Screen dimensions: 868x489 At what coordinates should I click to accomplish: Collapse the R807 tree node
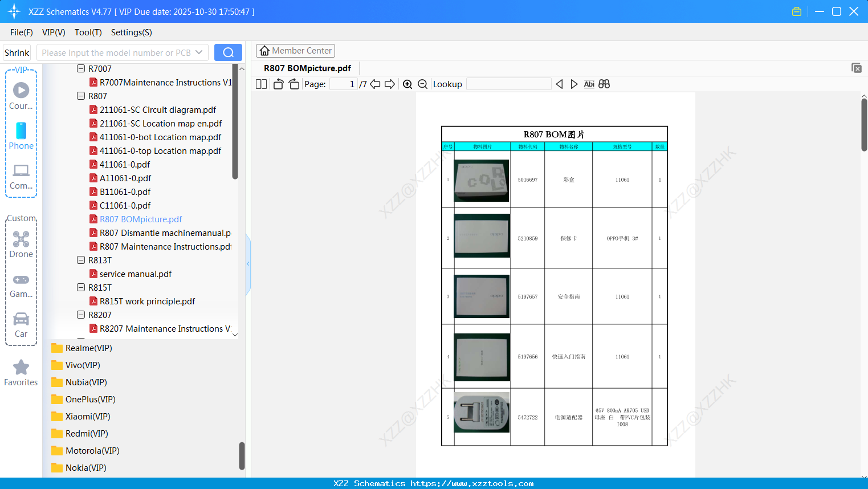[x=81, y=96]
